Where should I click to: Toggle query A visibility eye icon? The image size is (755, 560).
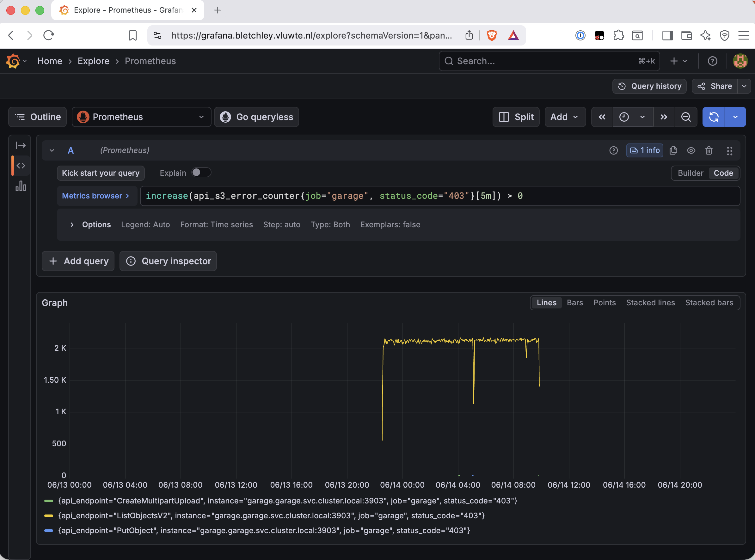click(x=691, y=150)
